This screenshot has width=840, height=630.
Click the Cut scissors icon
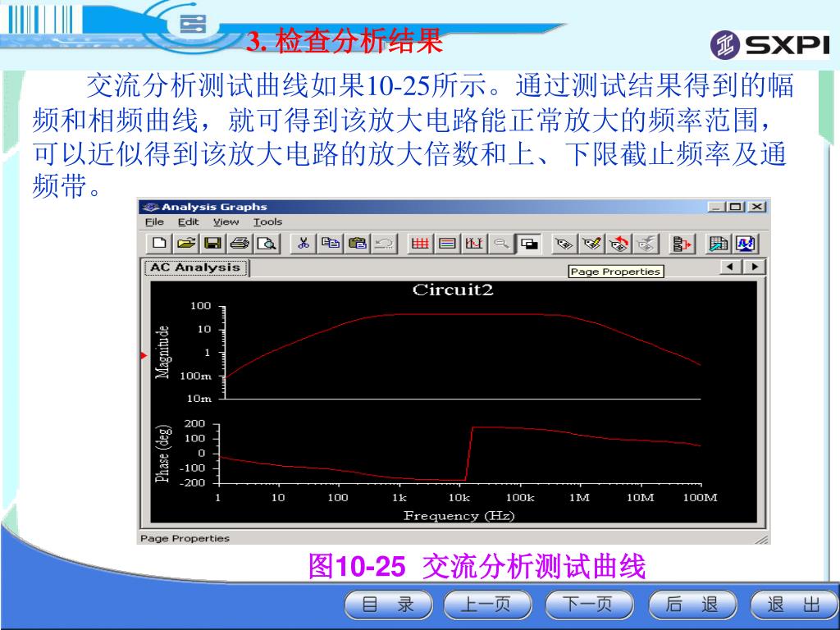pyautogui.click(x=304, y=244)
